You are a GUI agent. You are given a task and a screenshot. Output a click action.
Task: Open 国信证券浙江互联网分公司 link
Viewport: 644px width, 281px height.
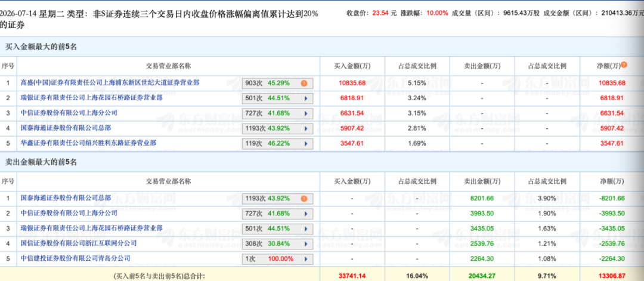(x=79, y=243)
